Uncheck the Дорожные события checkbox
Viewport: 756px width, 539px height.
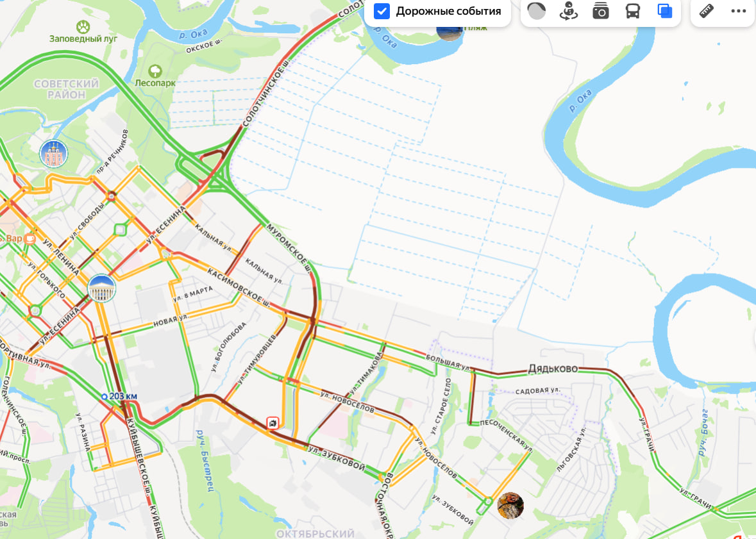click(382, 11)
